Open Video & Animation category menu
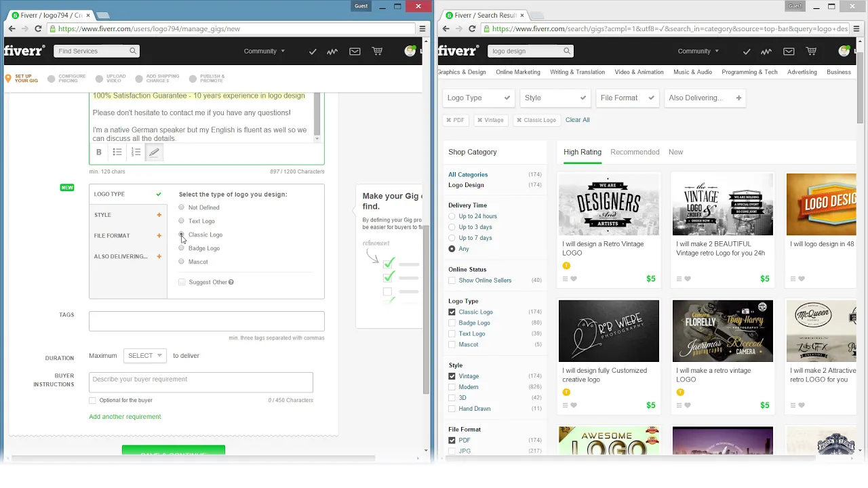 click(x=639, y=72)
